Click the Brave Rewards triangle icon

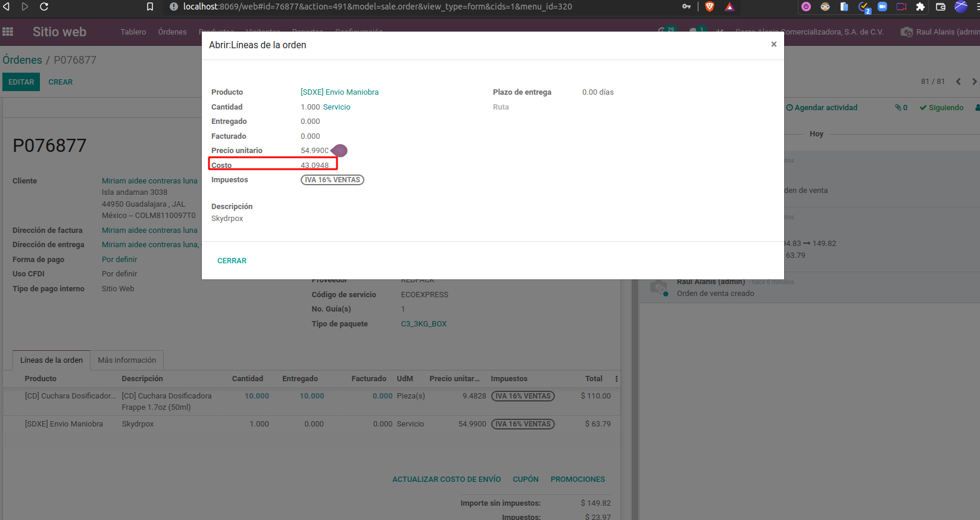click(729, 7)
